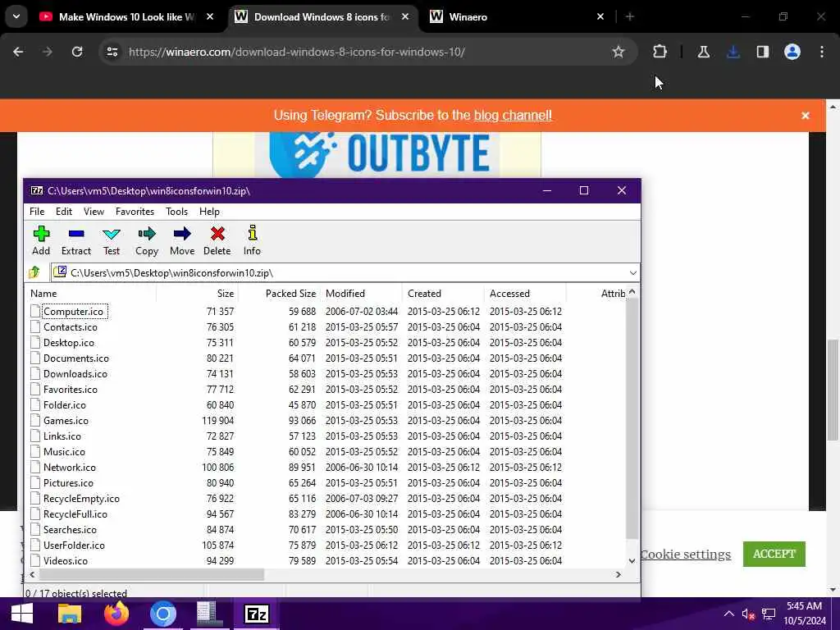Bookmark this page with the star icon
The height and width of the screenshot is (630, 840).
(619, 52)
